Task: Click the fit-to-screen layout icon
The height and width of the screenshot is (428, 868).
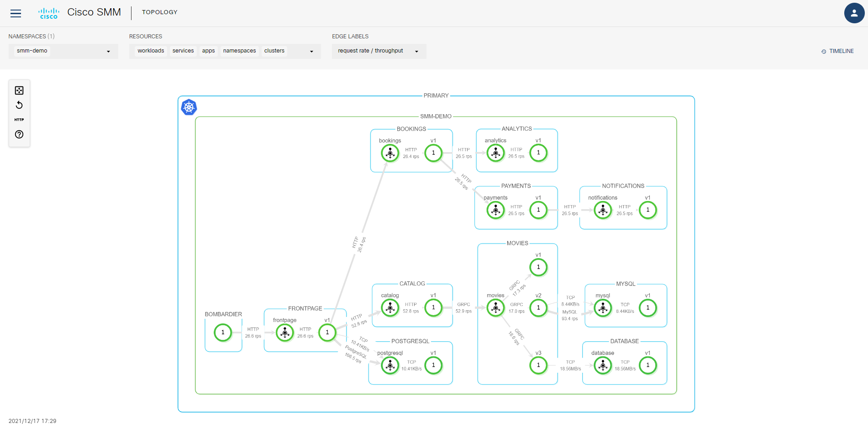Action: point(19,90)
